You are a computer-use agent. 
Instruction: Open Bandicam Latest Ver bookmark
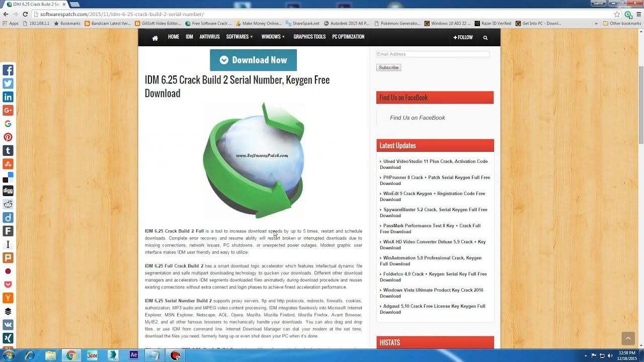click(108, 23)
